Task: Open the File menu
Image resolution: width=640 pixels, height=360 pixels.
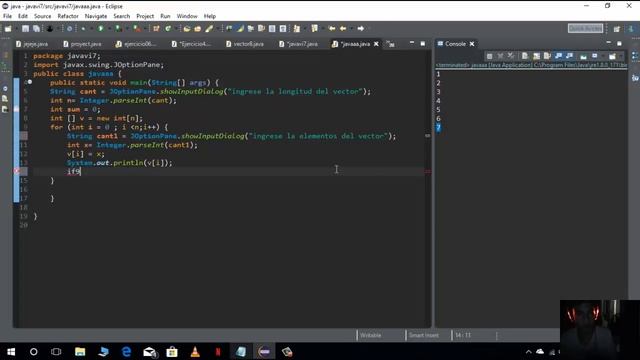Action: [7, 16]
